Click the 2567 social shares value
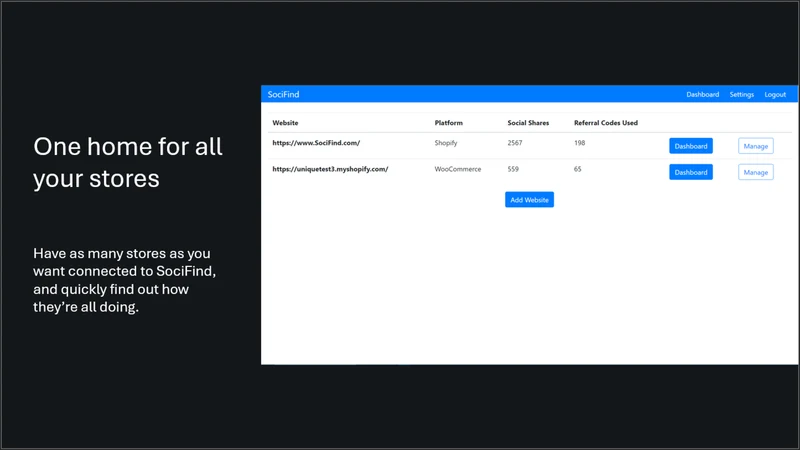This screenshot has width=800, height=450. click(515, 143)
